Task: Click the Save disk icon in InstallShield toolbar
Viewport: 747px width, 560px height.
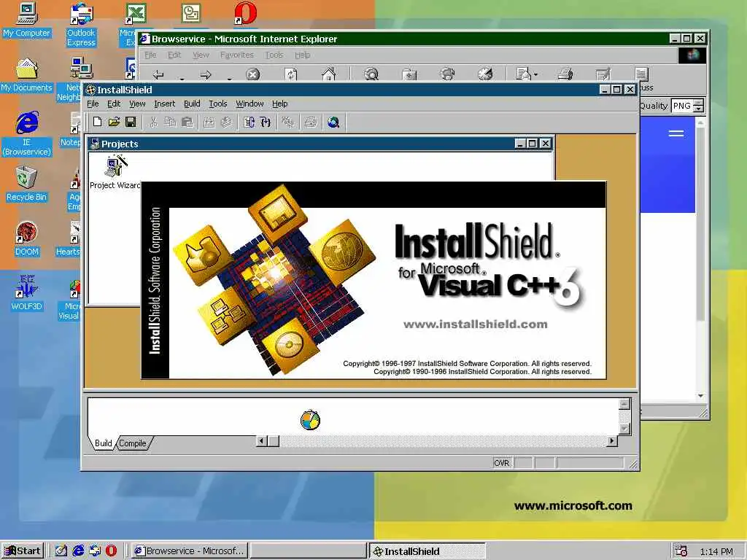Action: tap(131, 122)
